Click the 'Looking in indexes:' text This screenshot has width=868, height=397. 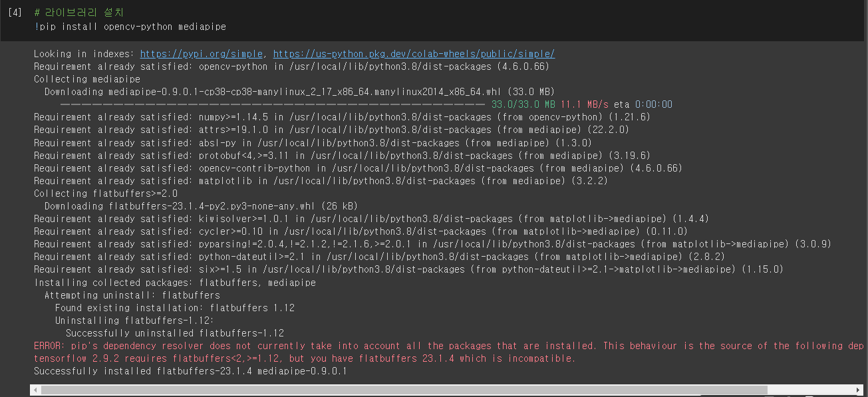tap(84, 54)
